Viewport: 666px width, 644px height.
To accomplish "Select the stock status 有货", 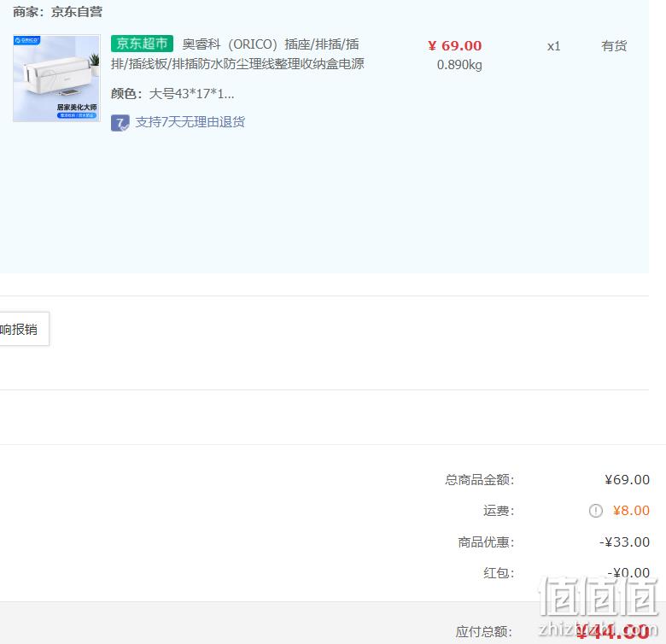I will click(x=614, y=45).
